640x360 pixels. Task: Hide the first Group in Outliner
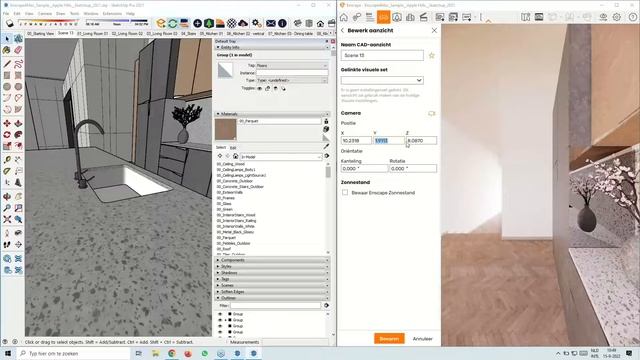tap(220, 314)
